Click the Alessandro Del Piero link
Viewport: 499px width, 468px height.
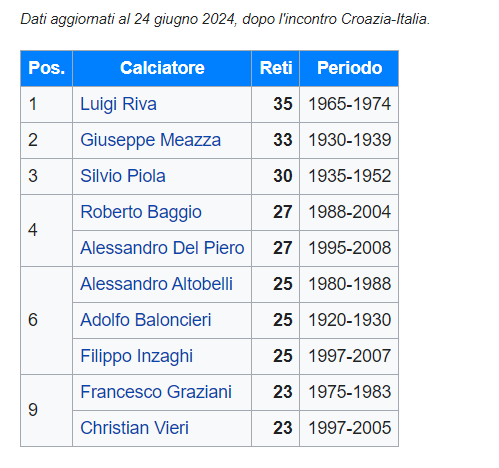162,248
